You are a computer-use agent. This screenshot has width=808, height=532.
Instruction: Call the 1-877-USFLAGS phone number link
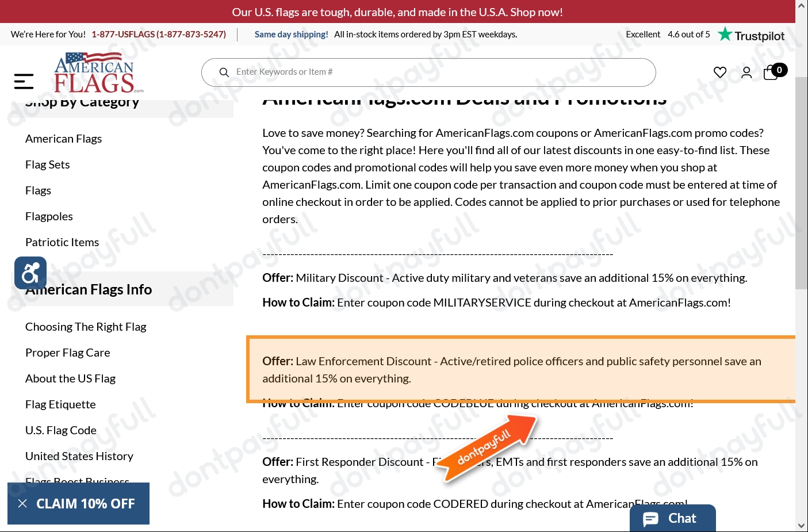click(x=159, y=35)
